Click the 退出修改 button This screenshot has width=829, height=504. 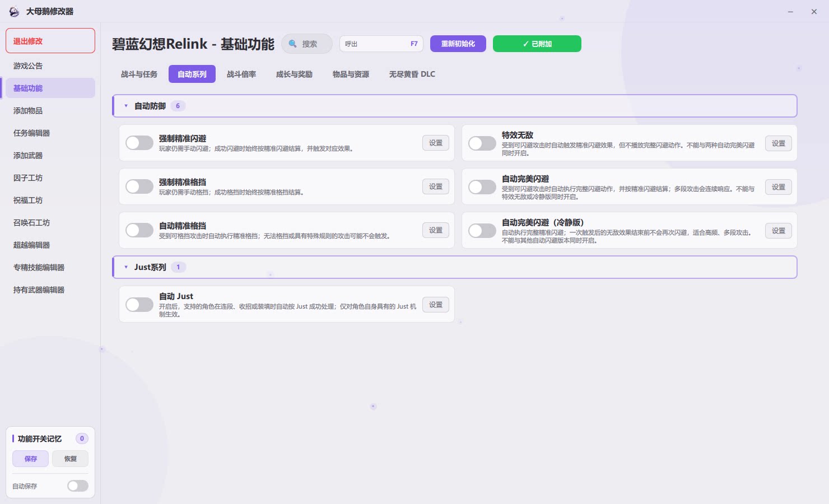(x=50, y=41)
